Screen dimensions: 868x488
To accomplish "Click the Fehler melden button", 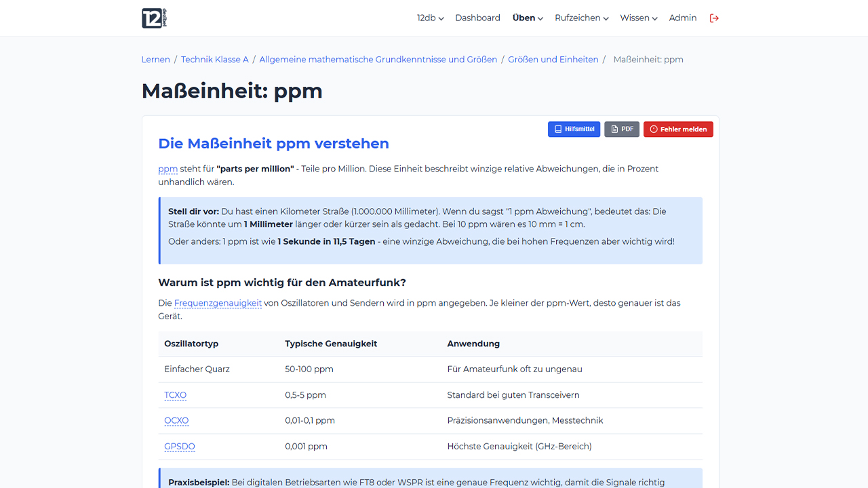I will (x=678, y=129).
